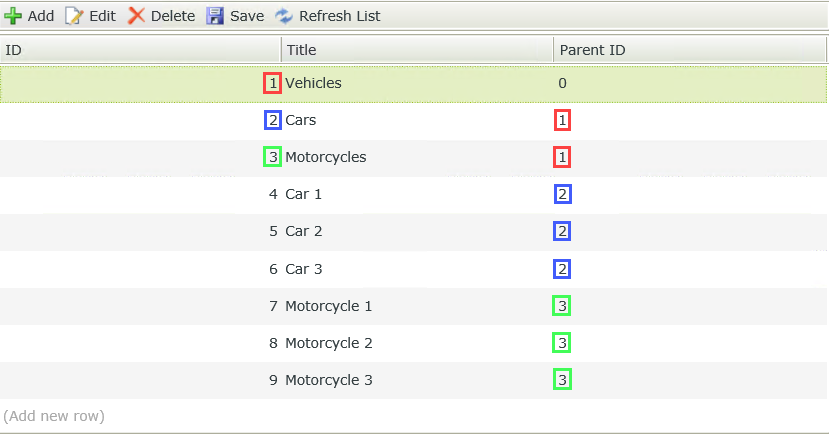Select the Cars title cell
Image resolution: width=829 pixels, height=438 pixels.
pyautogui.click(x=301, y=120)
